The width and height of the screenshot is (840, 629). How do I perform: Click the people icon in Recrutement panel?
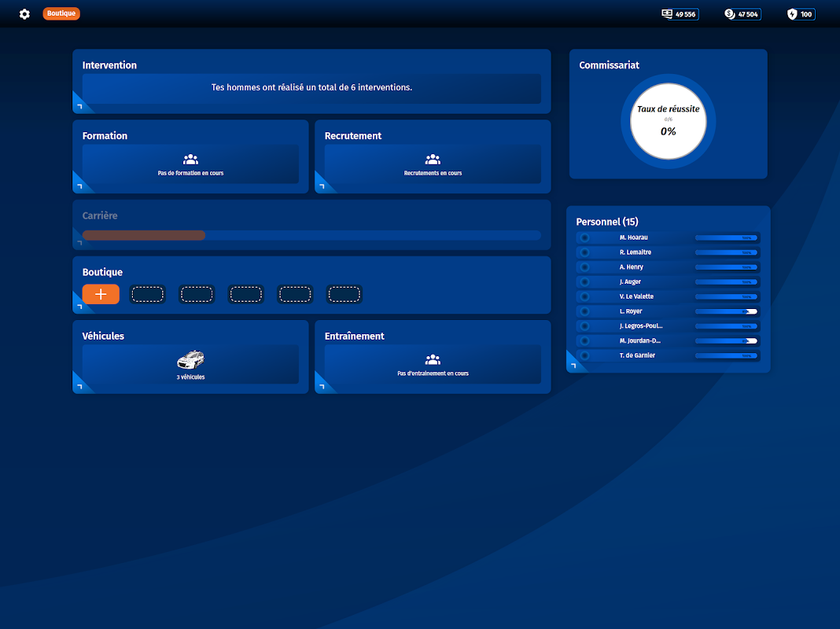coord(433,160)
